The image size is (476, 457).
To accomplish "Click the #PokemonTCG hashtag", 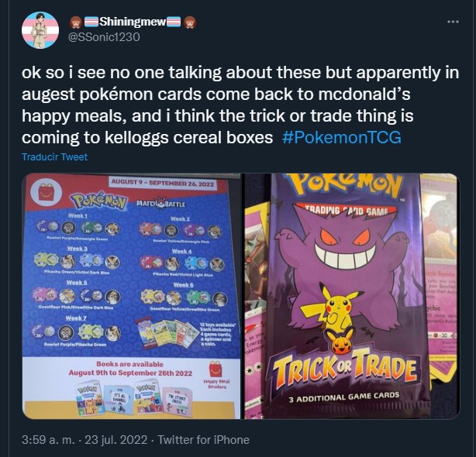I will tap(342, 137).
